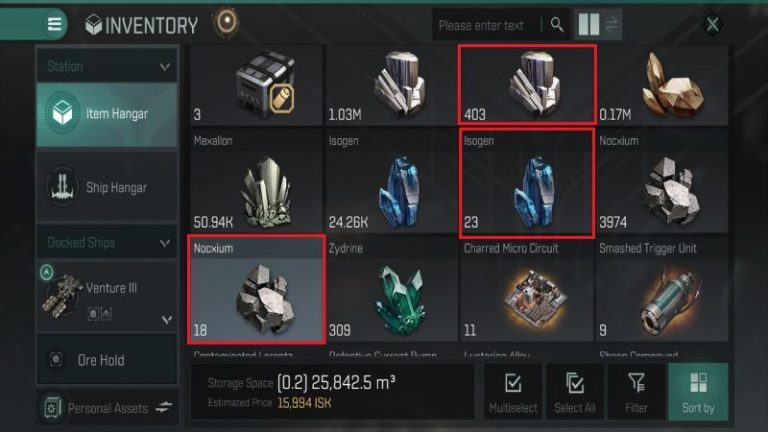Click the search magnifier icon

[557, 24]
